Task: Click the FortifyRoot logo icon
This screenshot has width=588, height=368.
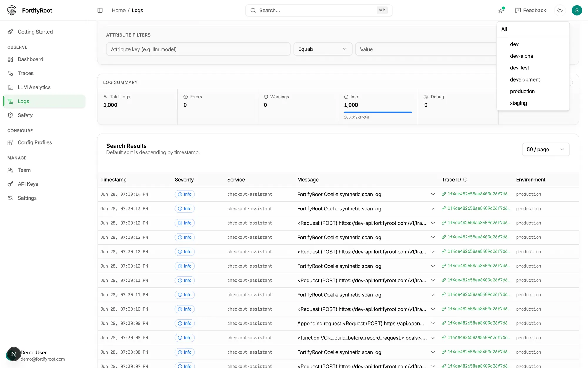Action: coord(12,10)
